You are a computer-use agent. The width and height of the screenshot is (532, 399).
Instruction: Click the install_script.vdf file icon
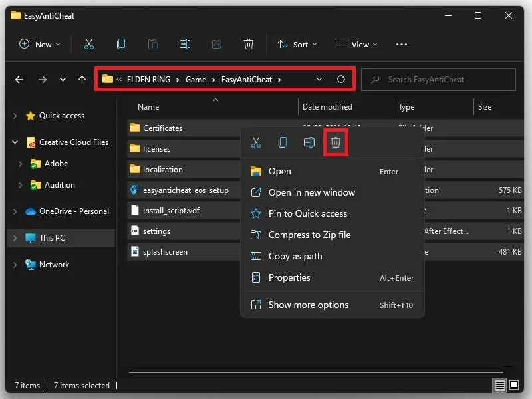tap(135, 210)
